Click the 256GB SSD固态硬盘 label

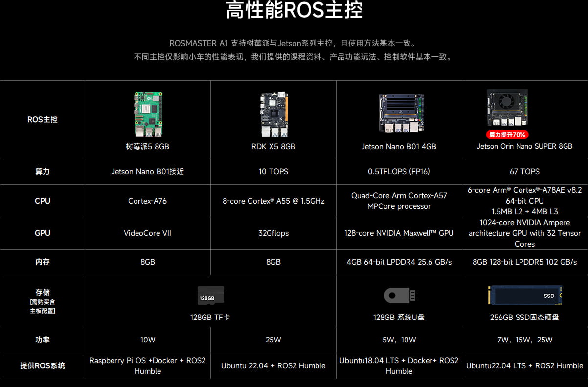524,317
